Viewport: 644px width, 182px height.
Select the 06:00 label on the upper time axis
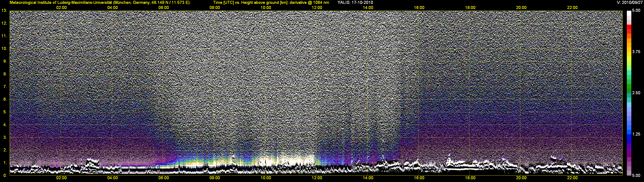[164, 8]
